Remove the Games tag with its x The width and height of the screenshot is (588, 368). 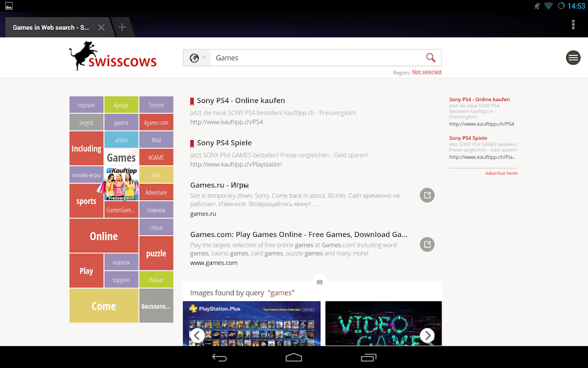coord(134,152)
